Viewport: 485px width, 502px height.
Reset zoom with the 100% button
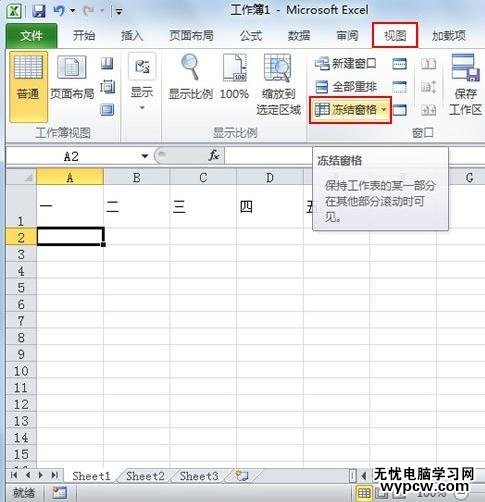coord(234,77)
